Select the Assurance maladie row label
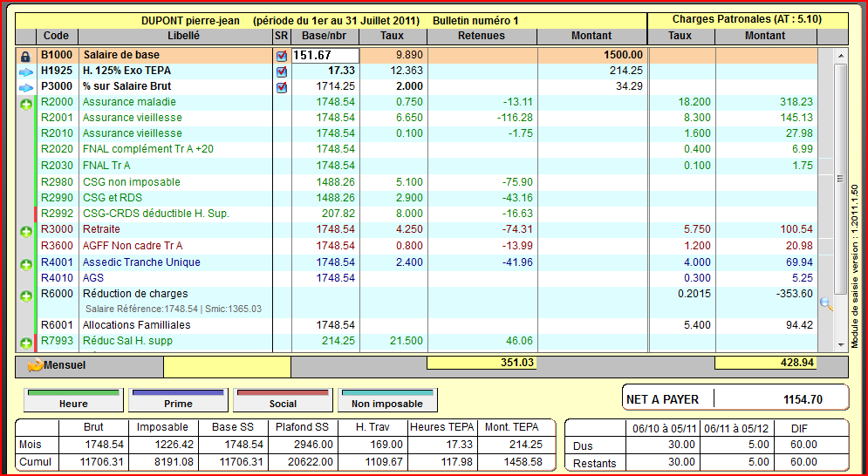868x476 pixels. 129,102
